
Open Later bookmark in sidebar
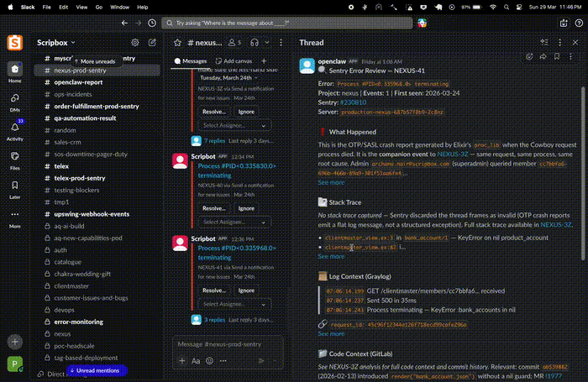pos(15,189)
